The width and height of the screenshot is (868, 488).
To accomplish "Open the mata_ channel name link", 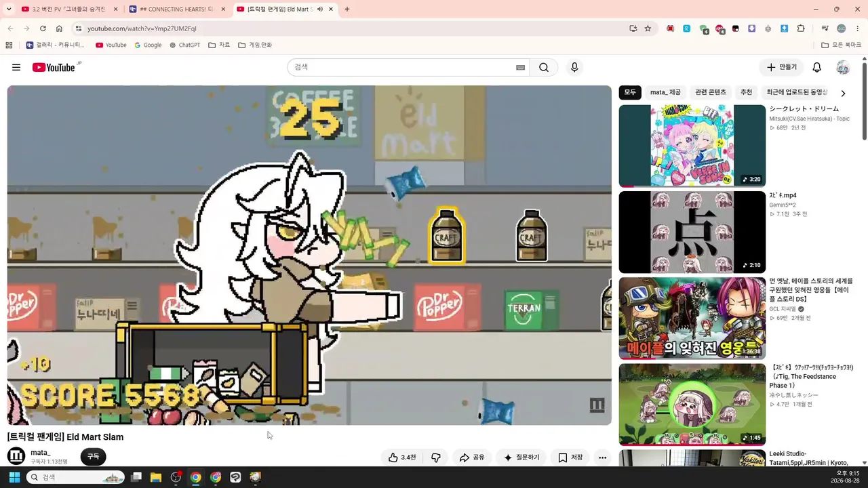I will [x=41, y=452].
